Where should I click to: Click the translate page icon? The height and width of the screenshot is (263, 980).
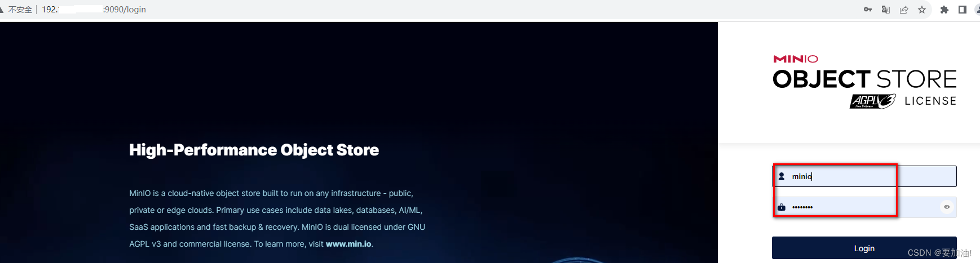point(886,10)
